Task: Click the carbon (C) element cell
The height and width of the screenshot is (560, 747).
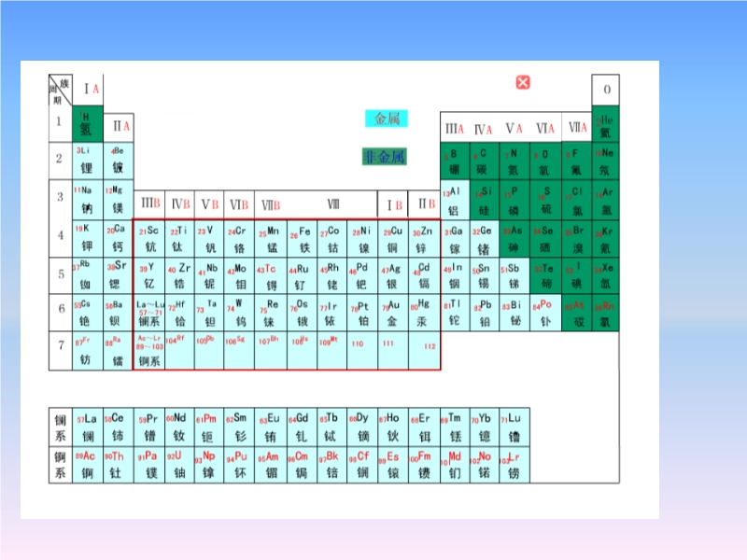Action: pos(482,161)
